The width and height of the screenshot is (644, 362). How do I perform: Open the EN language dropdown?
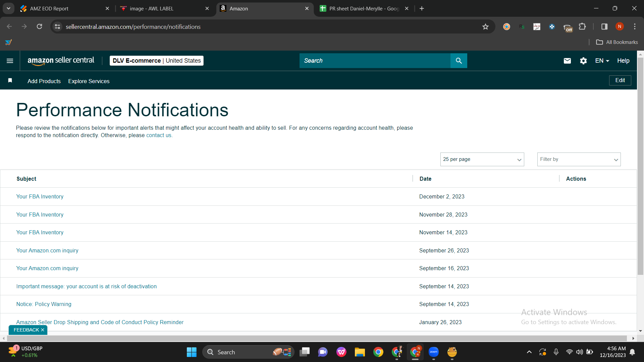tap(602, 61)
